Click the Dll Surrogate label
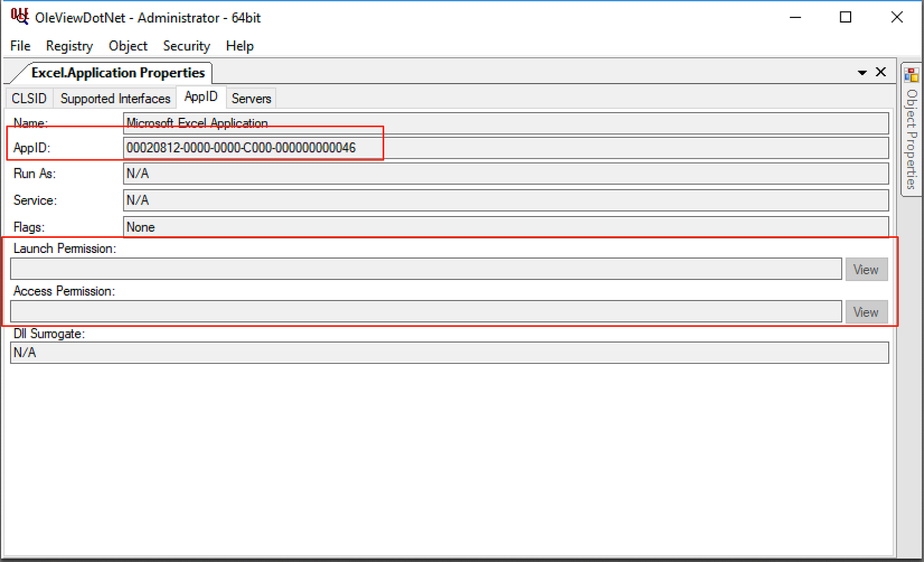This screenshot has height=562, width=924. [x=49, y=334]
